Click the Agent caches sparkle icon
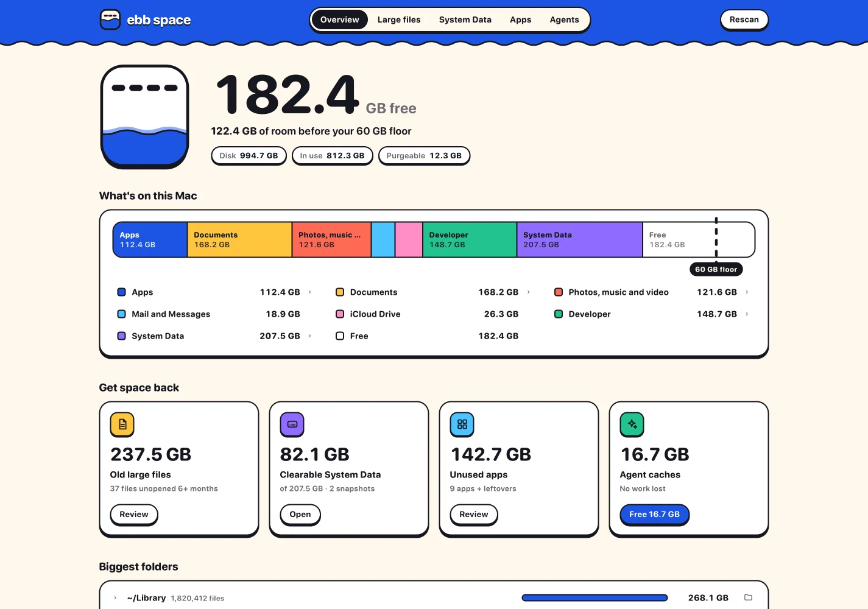The height and width of the screenshot is (609, 868). (632, 424)
